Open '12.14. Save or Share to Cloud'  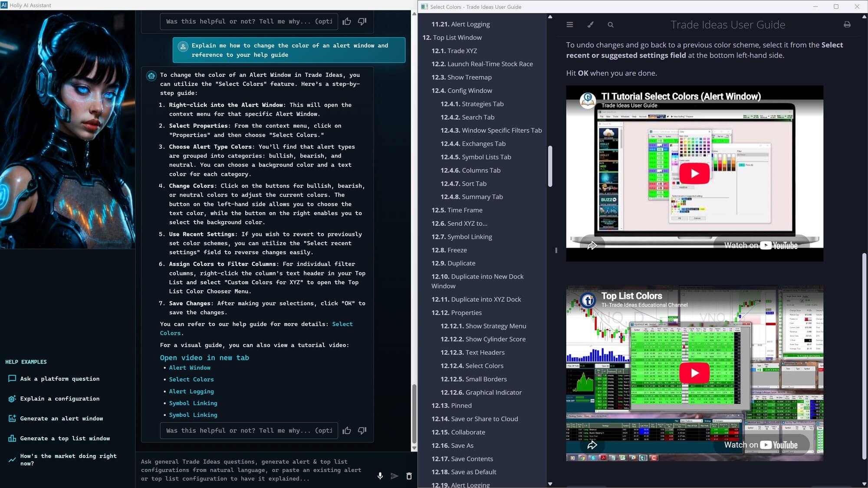point(474,419)
